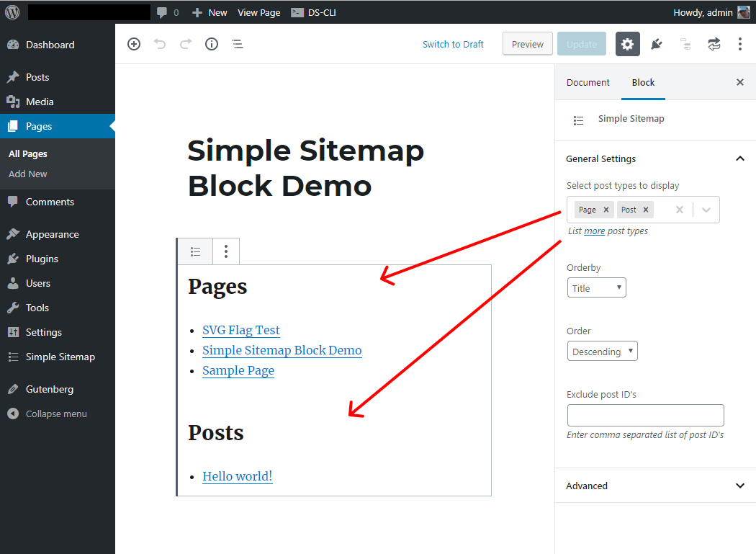756x554 pixels.
Task: Click Switch to Draft link
Action: coord(453,44)
